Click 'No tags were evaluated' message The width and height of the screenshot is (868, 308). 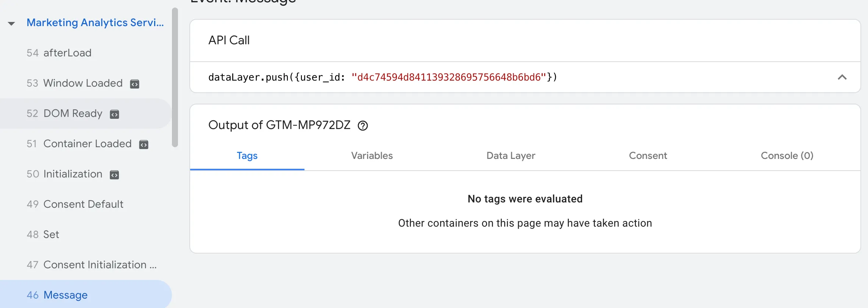(525, 199)
